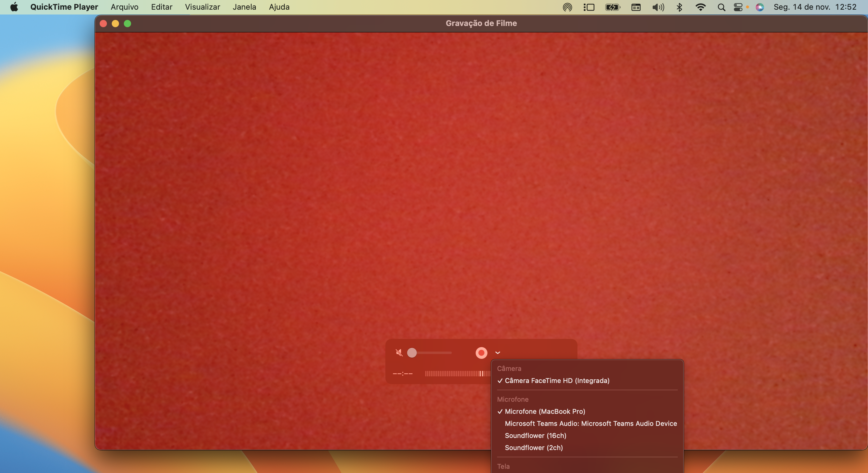
Task: Open Spotlight search magnifier
Action: [721, 7]
